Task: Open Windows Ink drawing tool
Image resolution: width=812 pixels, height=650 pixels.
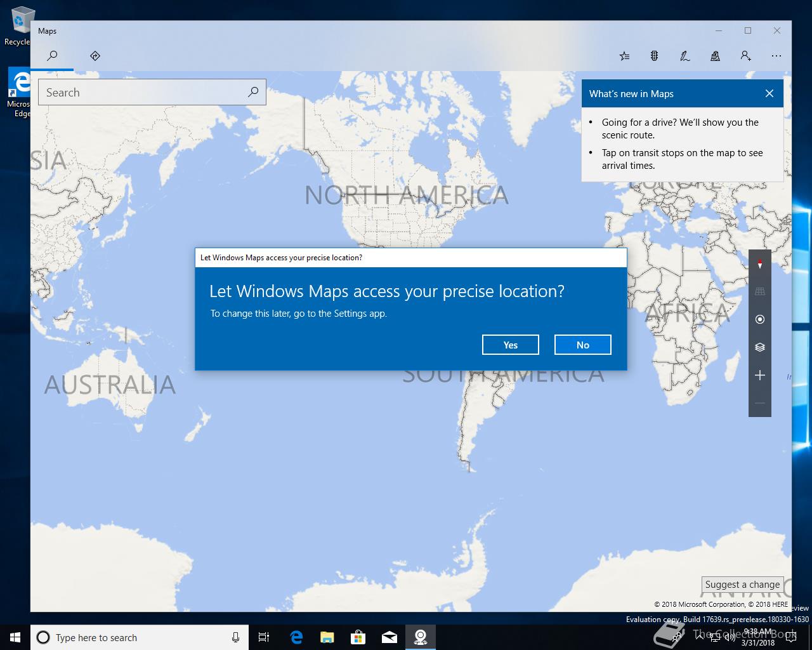Action: tap(684, 56)
